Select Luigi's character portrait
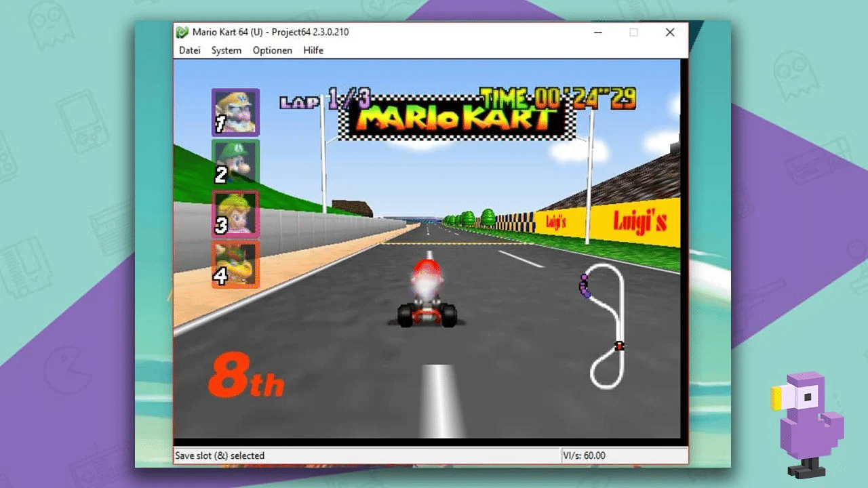Screen dimensions: 868x488 tap(235, 163)
